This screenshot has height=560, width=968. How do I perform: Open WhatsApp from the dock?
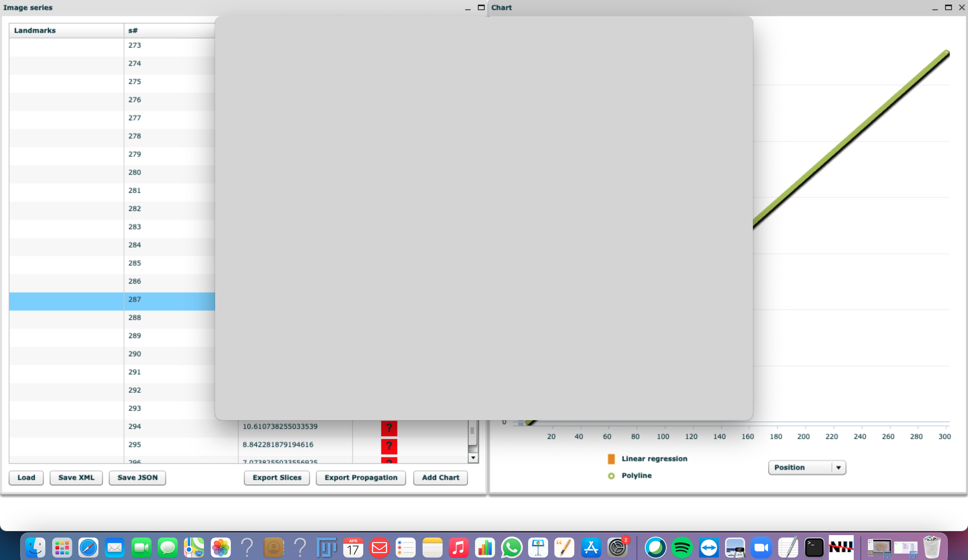[x=511, y=548]
